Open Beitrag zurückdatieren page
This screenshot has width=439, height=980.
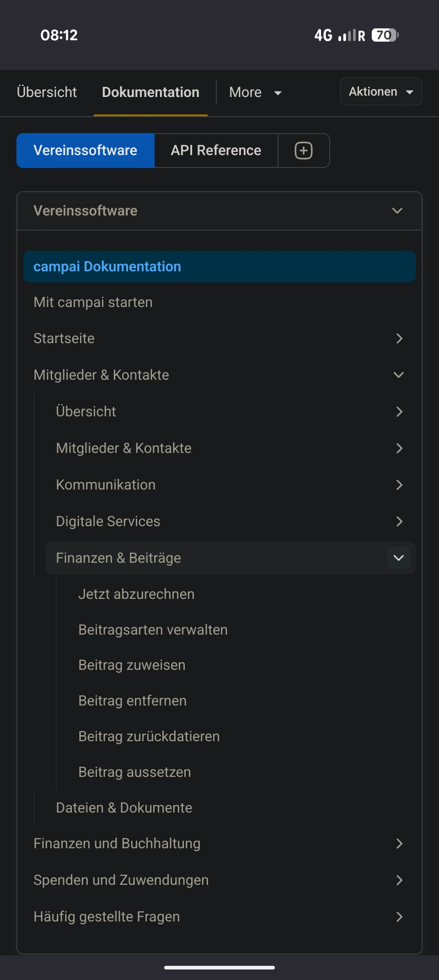click(149, 737)
